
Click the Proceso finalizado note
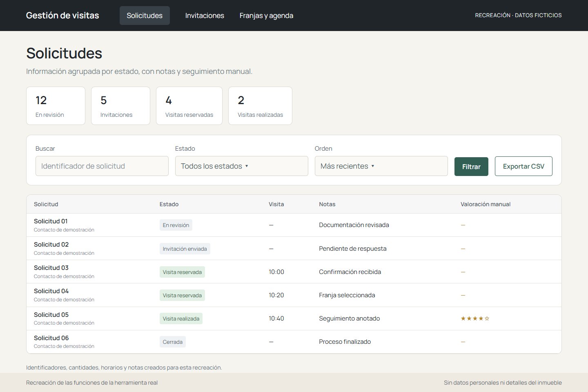tap(345, 342)
